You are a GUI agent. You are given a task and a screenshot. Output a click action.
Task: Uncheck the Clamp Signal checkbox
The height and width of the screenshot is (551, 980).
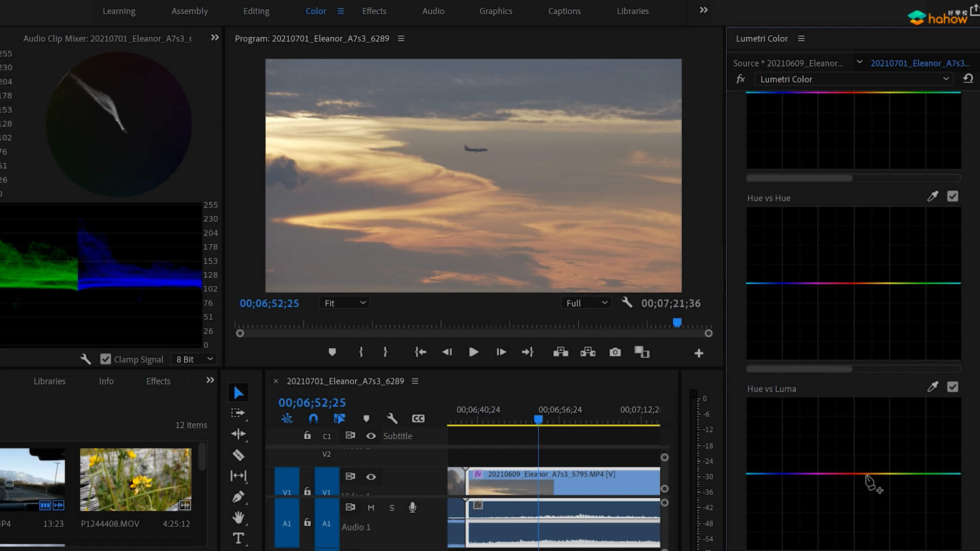pyautogui.click(x=106, y=359)
